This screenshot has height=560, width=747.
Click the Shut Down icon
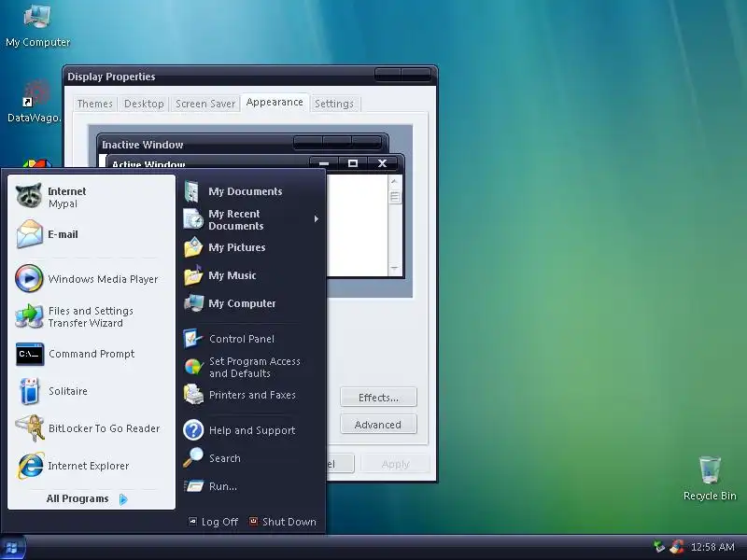click(254, 522)
